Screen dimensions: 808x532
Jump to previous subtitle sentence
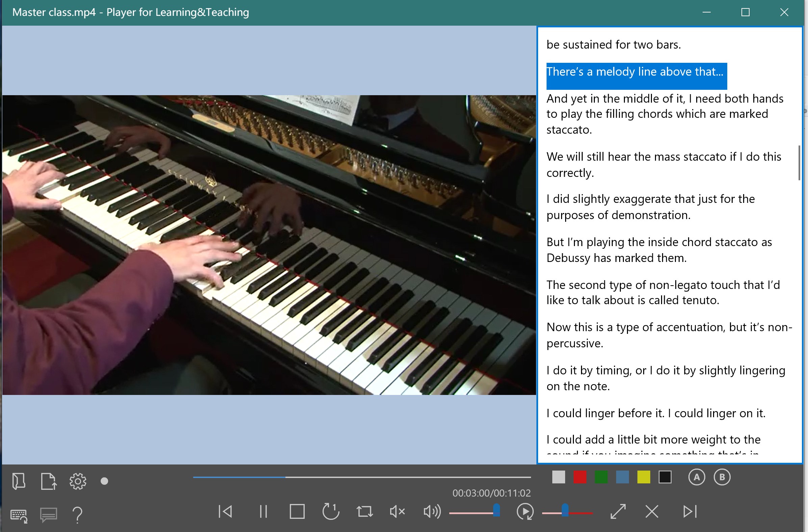coord(225,511)
